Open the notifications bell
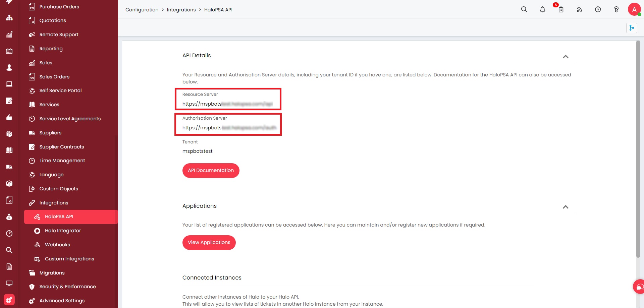The height and width of the screenshot is (308, 644). click(x=542, y=9)
